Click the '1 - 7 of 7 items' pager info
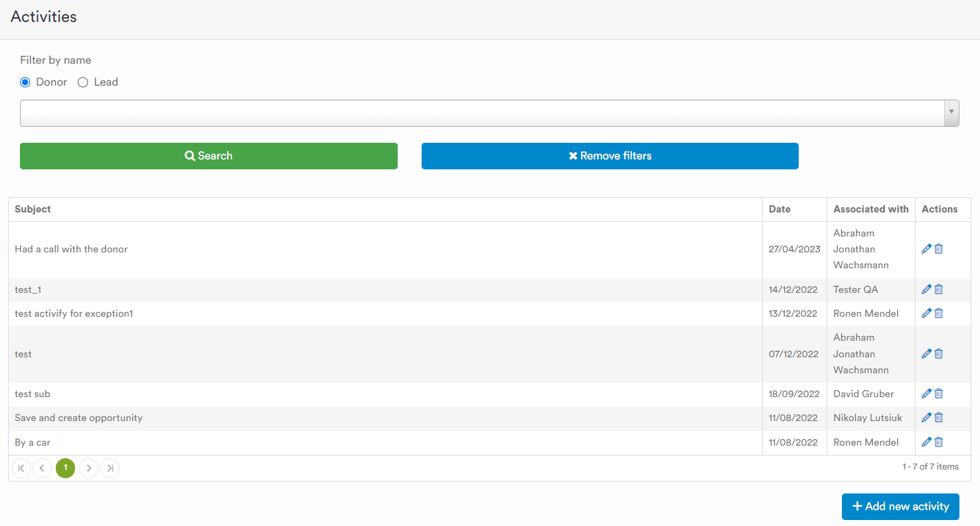The width and height of the screenshot is (980, 526). 930,467
